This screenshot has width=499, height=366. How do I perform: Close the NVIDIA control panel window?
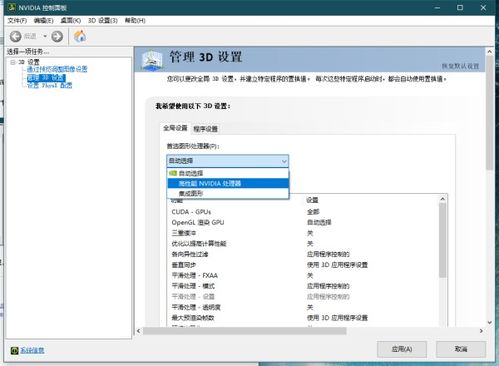click(x=483, y=8)
